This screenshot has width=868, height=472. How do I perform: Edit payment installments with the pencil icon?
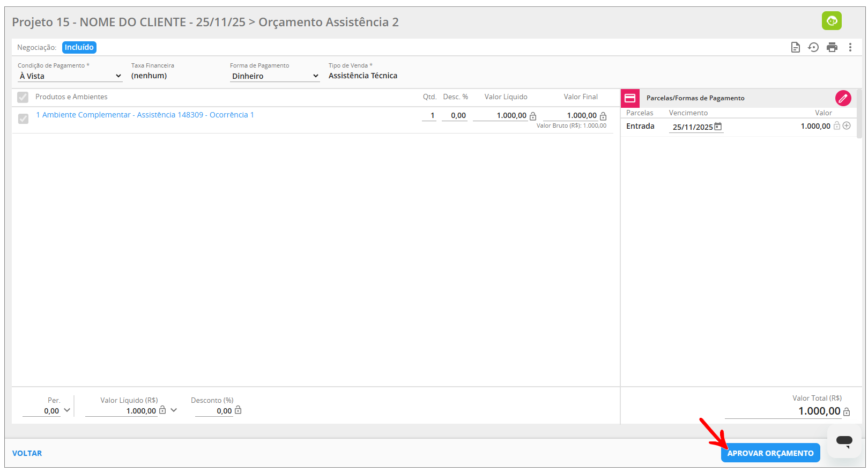(843, 98)
